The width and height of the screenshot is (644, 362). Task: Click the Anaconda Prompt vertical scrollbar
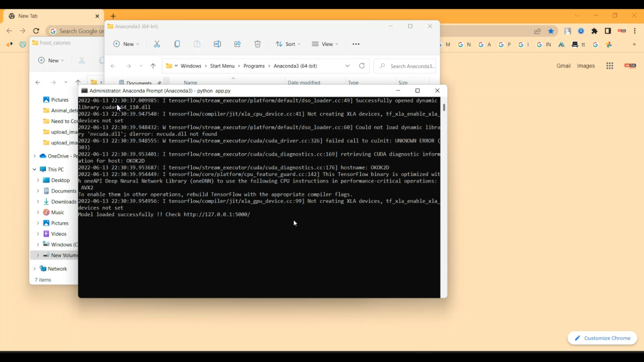pos(444,108)
